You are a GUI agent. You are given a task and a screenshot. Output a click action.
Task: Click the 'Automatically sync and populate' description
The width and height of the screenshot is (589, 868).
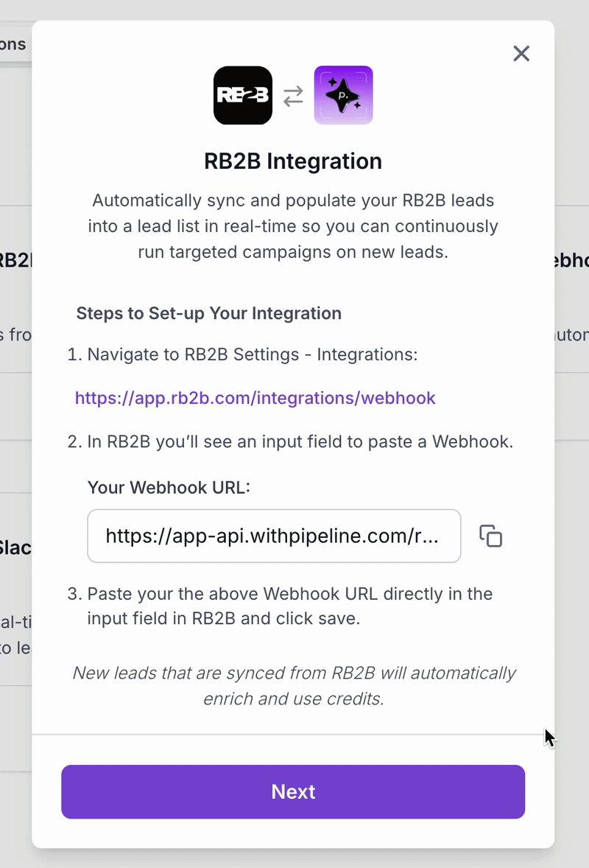pos(293,226)
